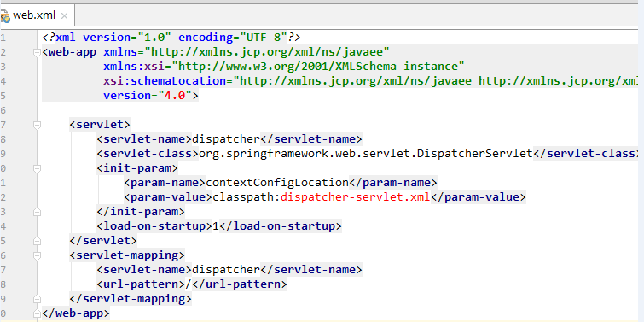Select the web.xml editor tab

(34, 15)
